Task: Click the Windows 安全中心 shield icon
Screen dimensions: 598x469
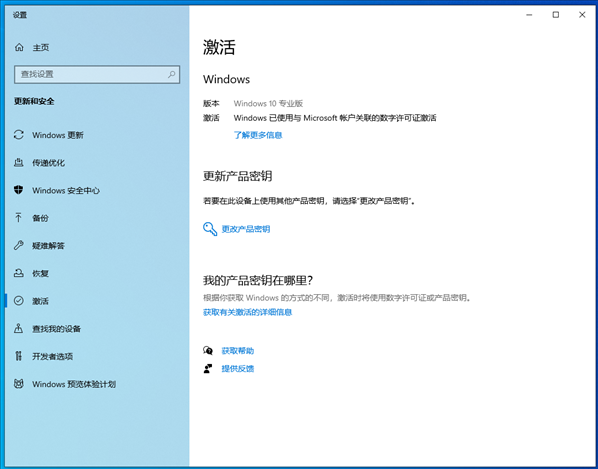Action: click(x=19, y=190)
